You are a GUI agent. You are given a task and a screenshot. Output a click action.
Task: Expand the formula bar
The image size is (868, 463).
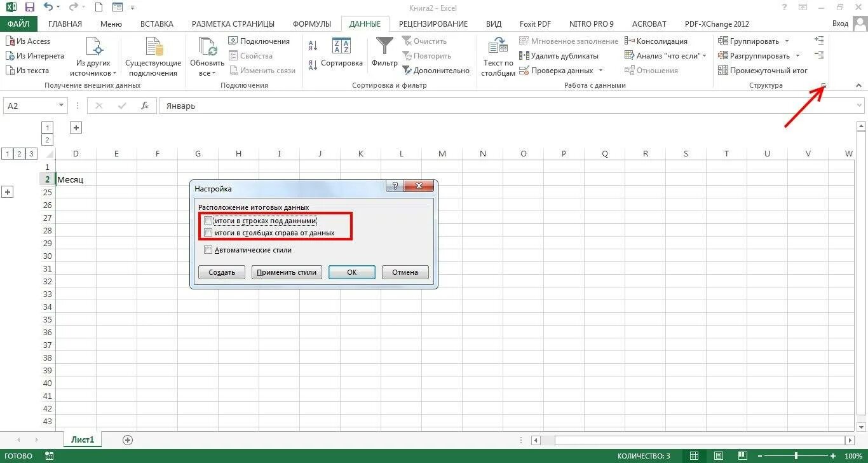[x=859, y=106]
